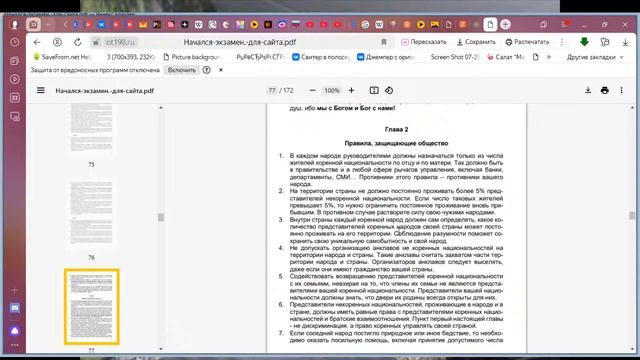This screenshot has height=360, width=640.
Task: Click the 100% zoom value field
Action: point(331,91)
